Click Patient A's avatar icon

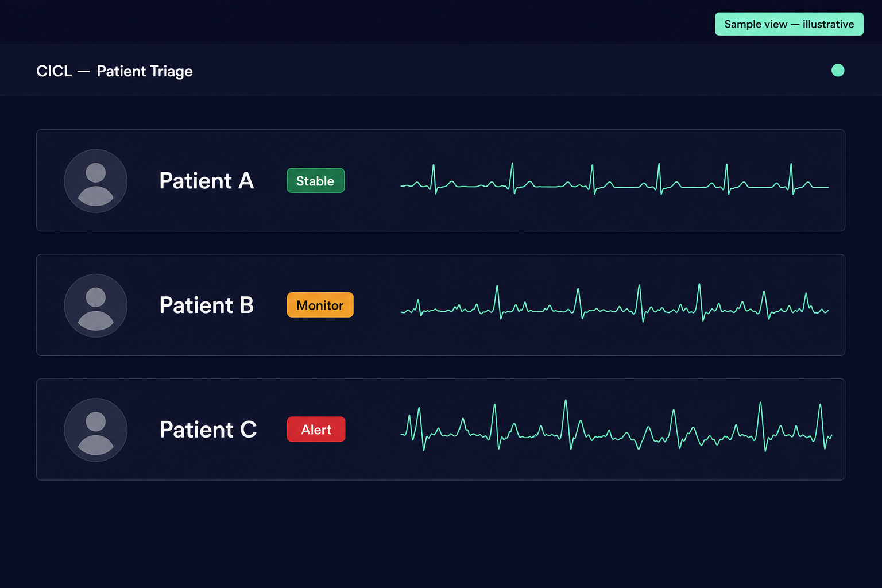pos(95,181)
